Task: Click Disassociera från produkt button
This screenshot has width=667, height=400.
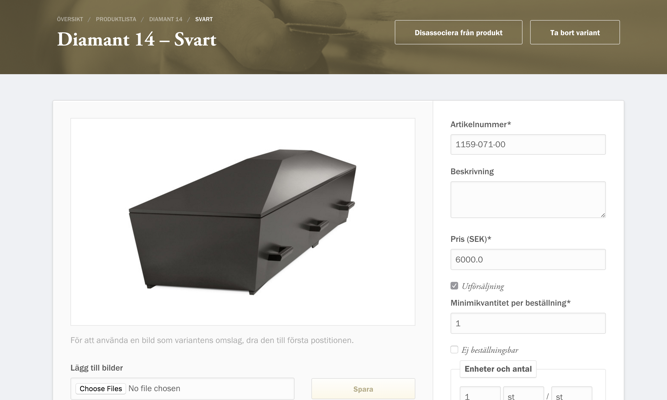Action: 459,32
